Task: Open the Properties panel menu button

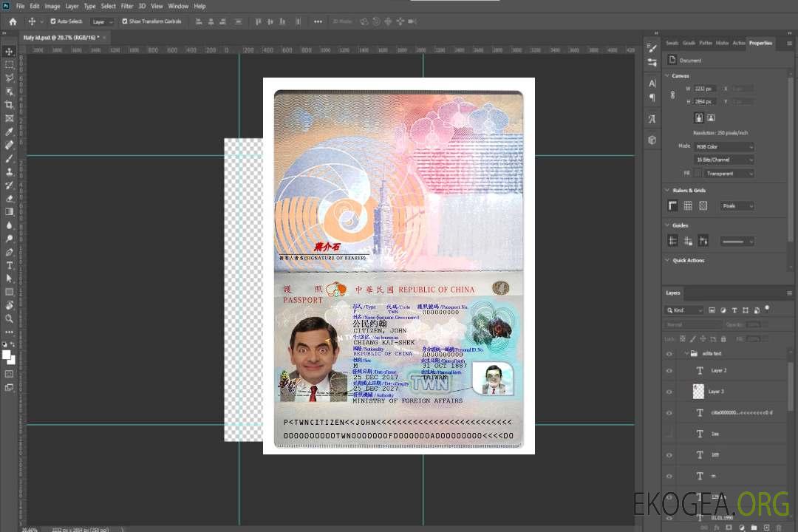Action: tap(789, 44)
